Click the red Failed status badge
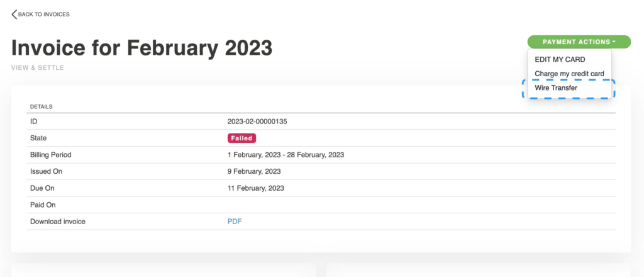644x277 pixels. pos(242,138)
